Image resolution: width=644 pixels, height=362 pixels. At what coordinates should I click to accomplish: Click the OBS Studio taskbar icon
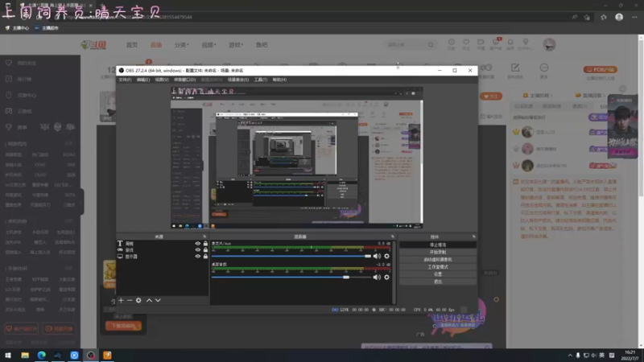[x=91, y=355]
